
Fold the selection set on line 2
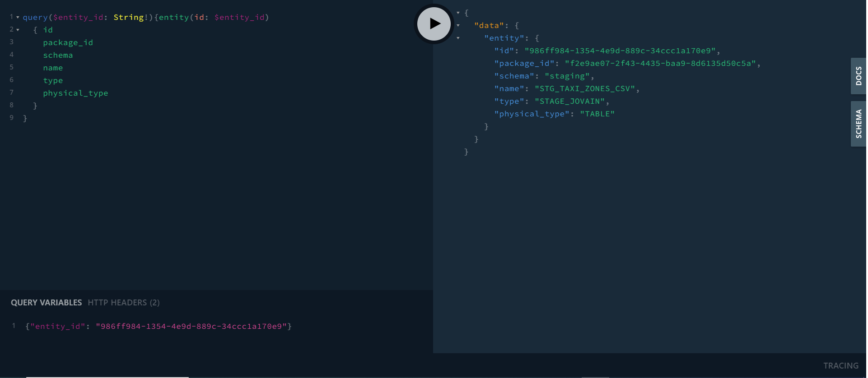click(18, 30)
